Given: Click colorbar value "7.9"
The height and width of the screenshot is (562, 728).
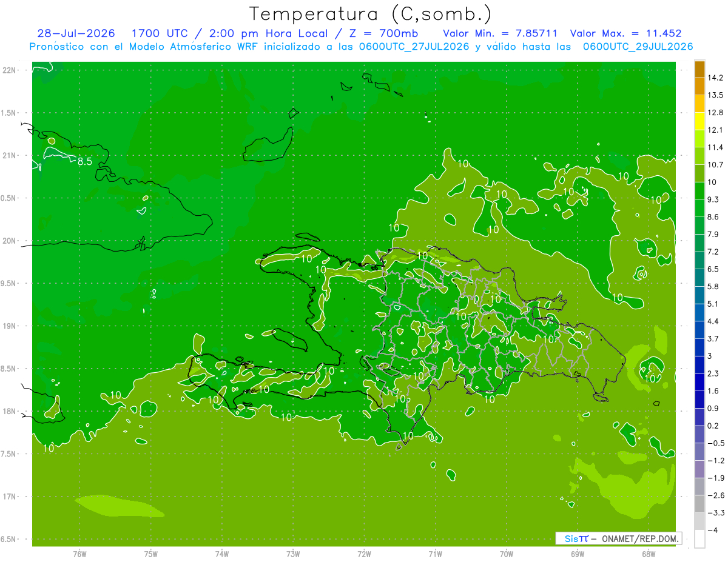Looking at the screenshot, I should pos(713,234).
